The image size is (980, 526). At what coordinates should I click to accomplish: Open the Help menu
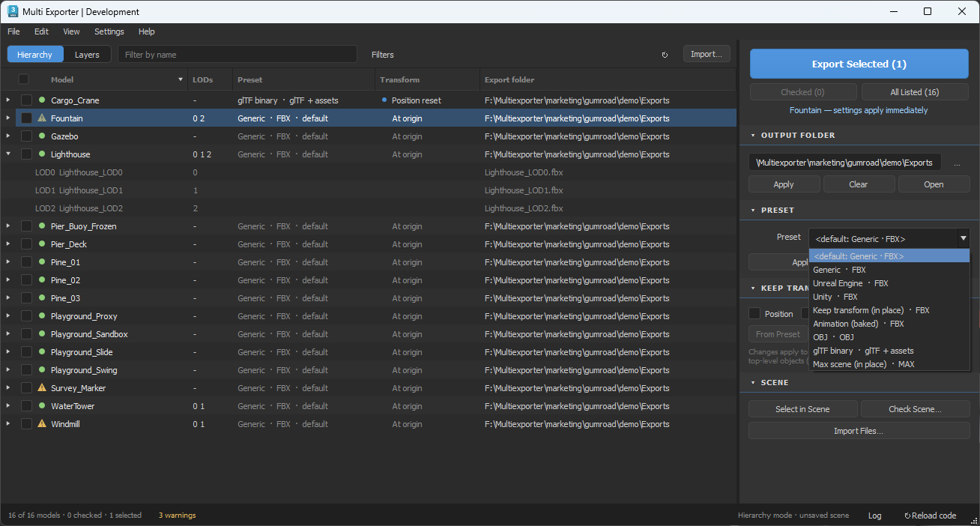[147, 31]
